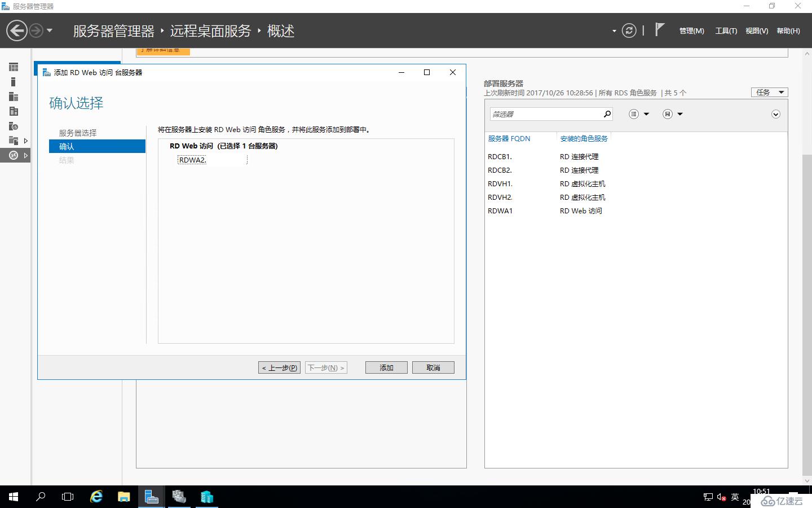Open the taskbar search icon
Viewport: 812px width, 508px height.
pyautogui.click(x=41, y=497)
